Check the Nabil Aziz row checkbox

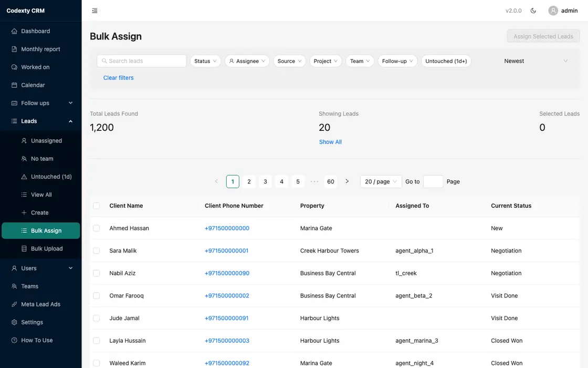97,273
